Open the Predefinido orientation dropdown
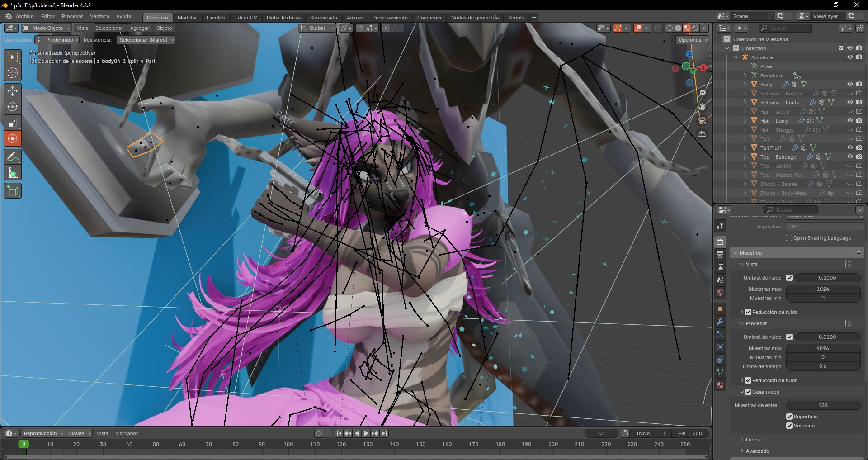This screenshot has width=868, height=460. pos(57,40)
